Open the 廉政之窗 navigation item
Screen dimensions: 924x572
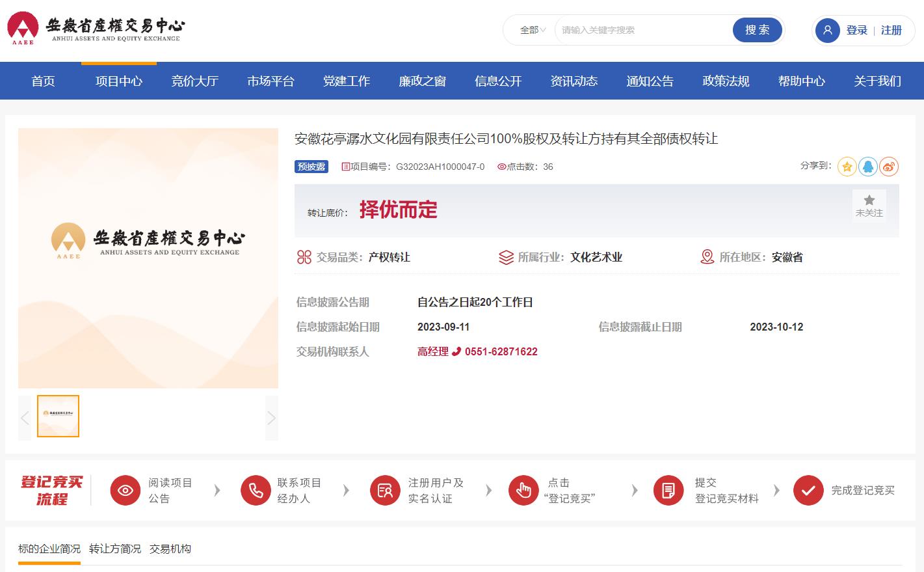tap(422, 81)
